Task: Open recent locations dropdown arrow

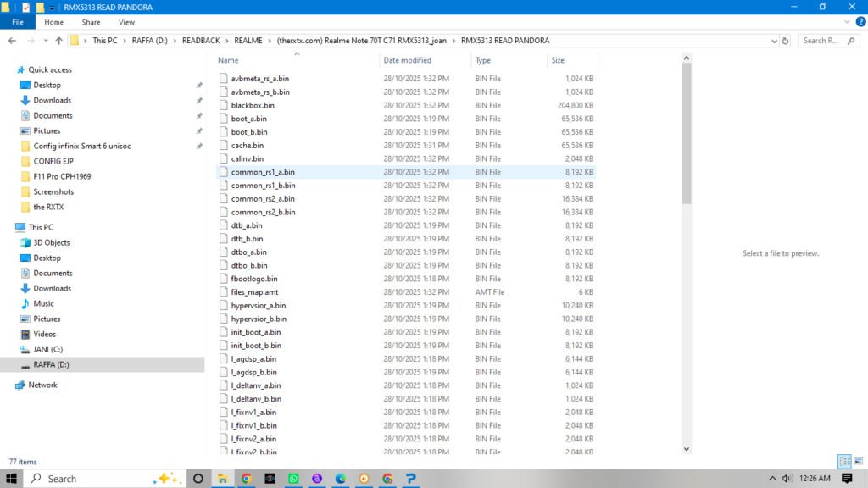Action: coord(46,41)
